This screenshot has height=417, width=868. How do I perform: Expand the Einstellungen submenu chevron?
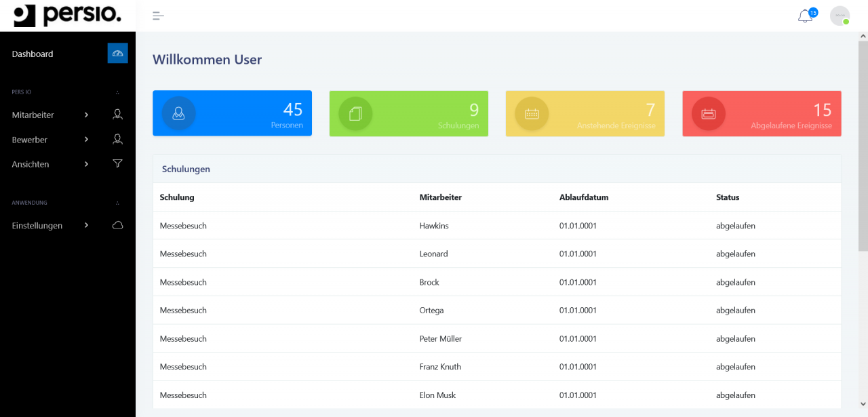point(86,225)
